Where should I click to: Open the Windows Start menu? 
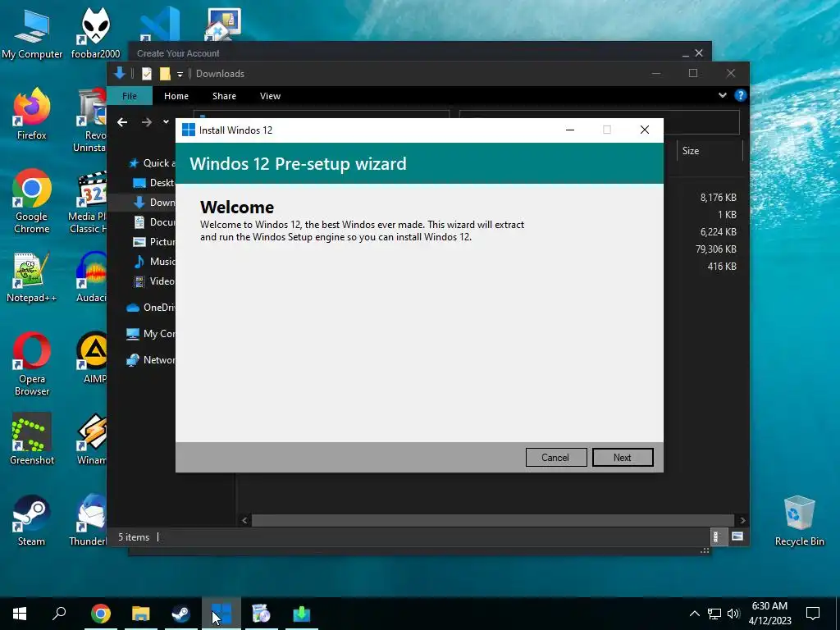click(x=20, y=614)
